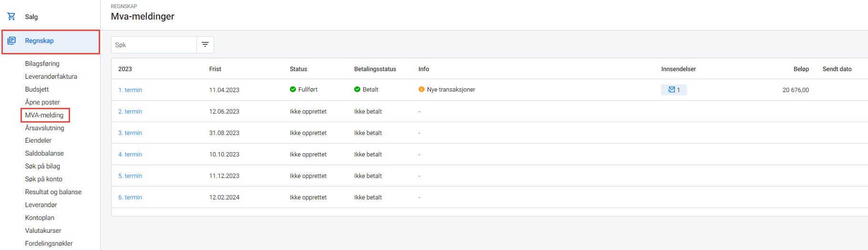Open Årsavslutning menu item
The height and width of the screenshot is (250, 868).
pyautogui.click(x=45, y=128)
